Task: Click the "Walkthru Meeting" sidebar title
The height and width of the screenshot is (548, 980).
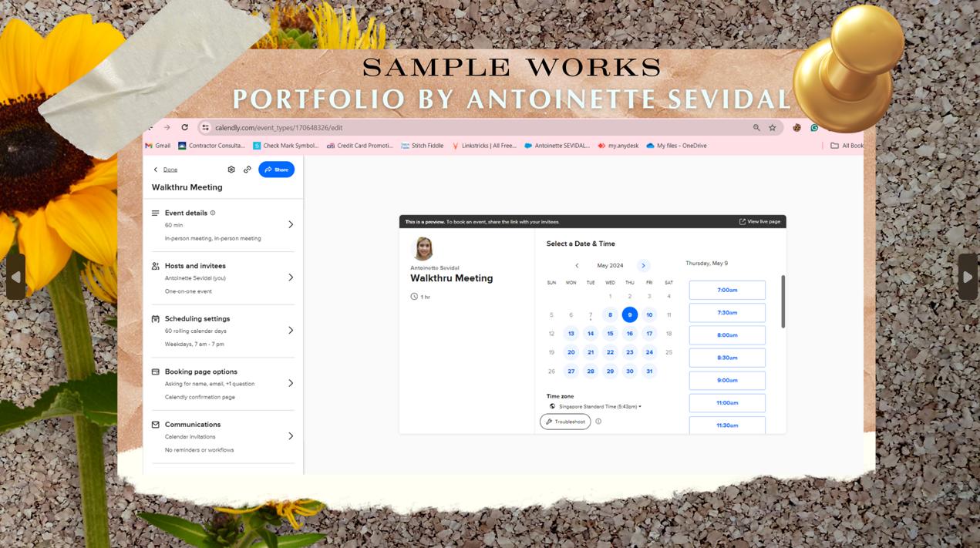Action: [187, 187]
